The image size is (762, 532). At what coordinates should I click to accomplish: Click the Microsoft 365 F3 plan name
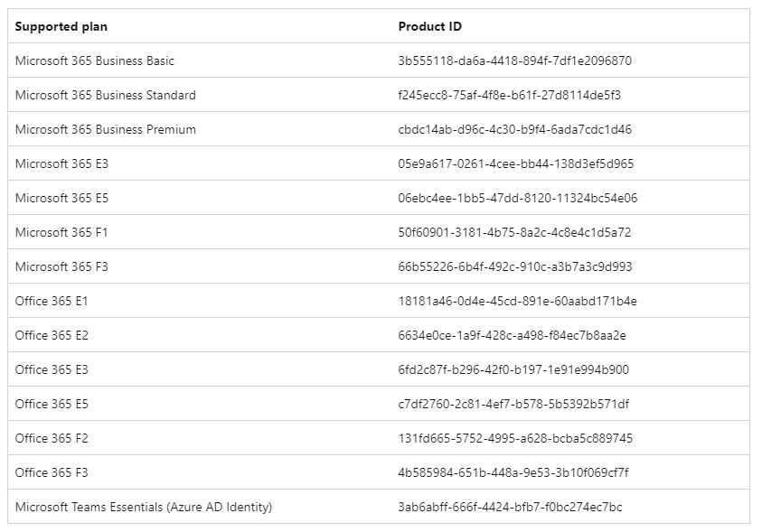pos(61,266)
